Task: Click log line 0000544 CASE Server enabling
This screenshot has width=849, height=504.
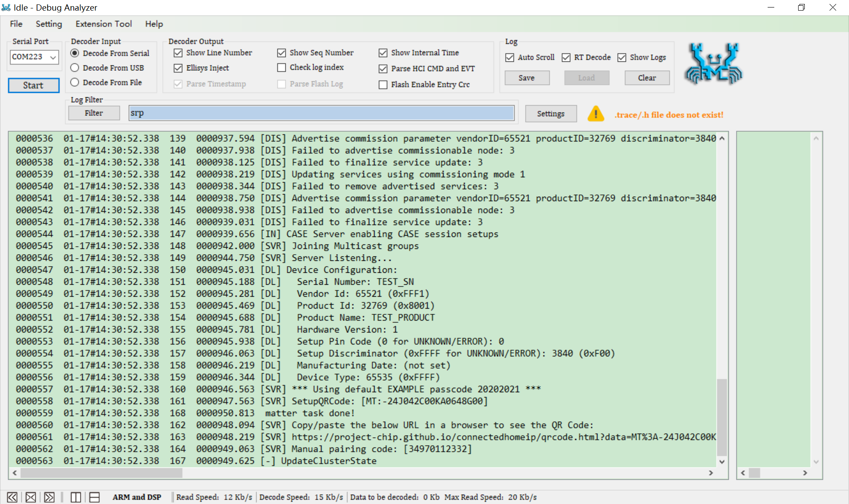Action: [x=363, y=234]
